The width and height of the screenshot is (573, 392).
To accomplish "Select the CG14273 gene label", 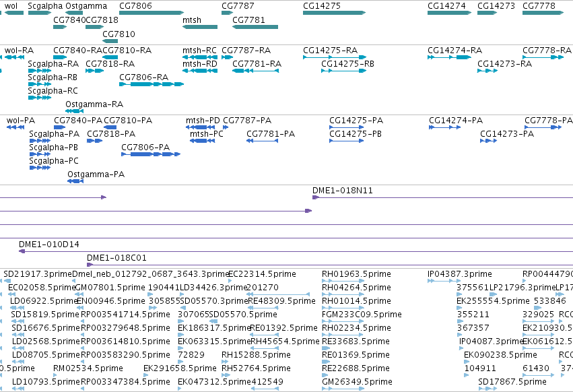I will coord(496,6).
